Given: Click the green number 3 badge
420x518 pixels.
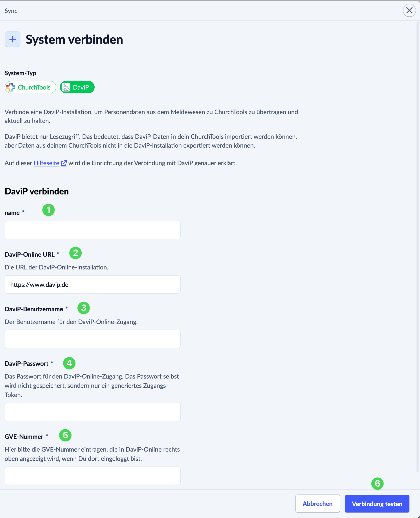Looking at the screenshot, I should (x=84, y=308).
